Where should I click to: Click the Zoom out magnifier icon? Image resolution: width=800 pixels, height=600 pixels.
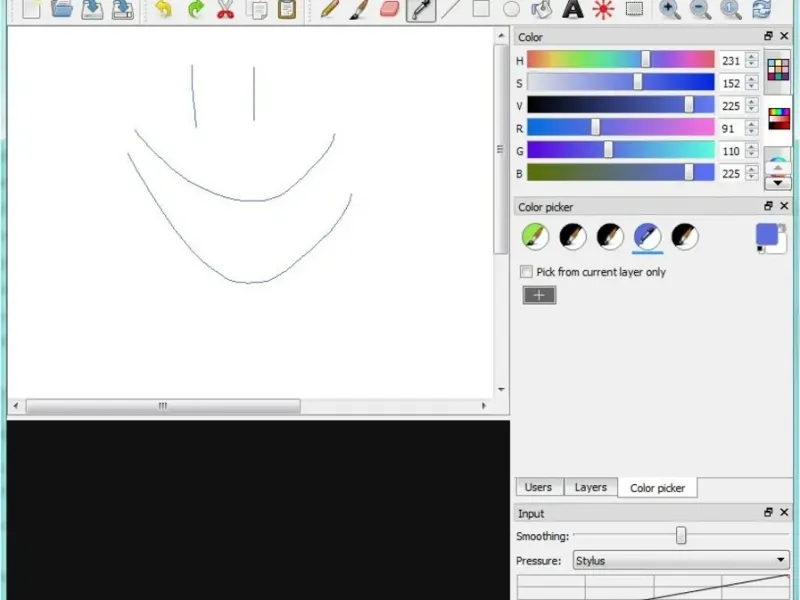coord(701,9)
